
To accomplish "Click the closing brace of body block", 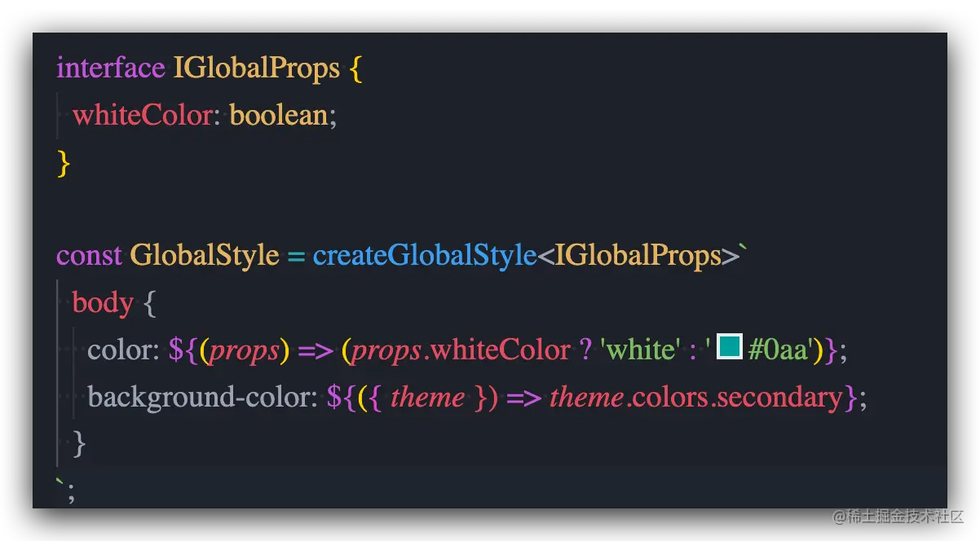I will pyautogui.click(x=79, y=444).
